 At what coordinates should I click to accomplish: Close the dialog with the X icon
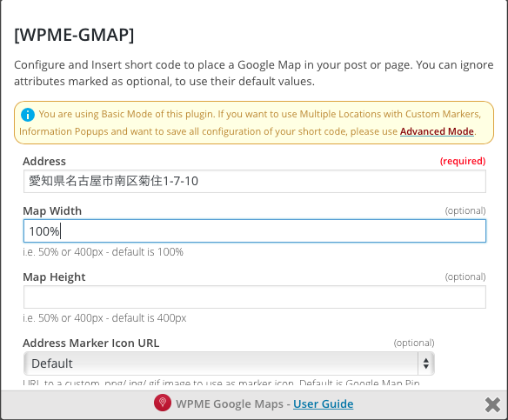(x=492, y=404)
